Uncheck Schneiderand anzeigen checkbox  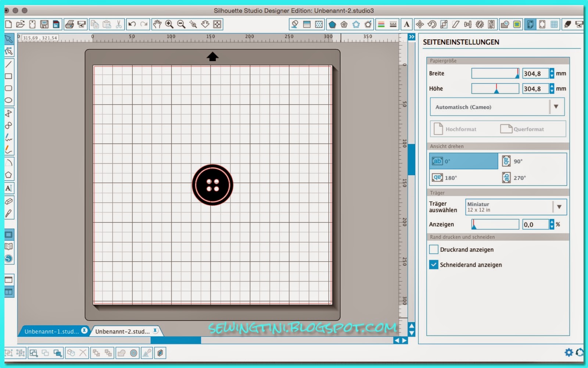pyautogui.click(x=434, y=265)
